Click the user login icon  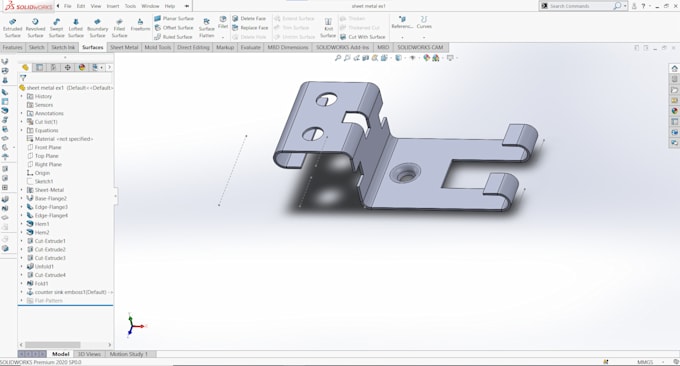[x=634, y=6]
